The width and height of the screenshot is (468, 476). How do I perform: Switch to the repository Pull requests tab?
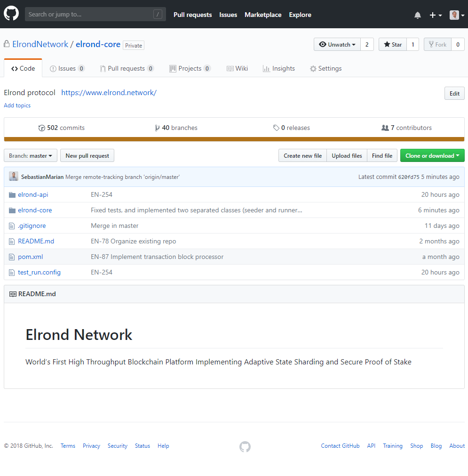pos(127,68)
